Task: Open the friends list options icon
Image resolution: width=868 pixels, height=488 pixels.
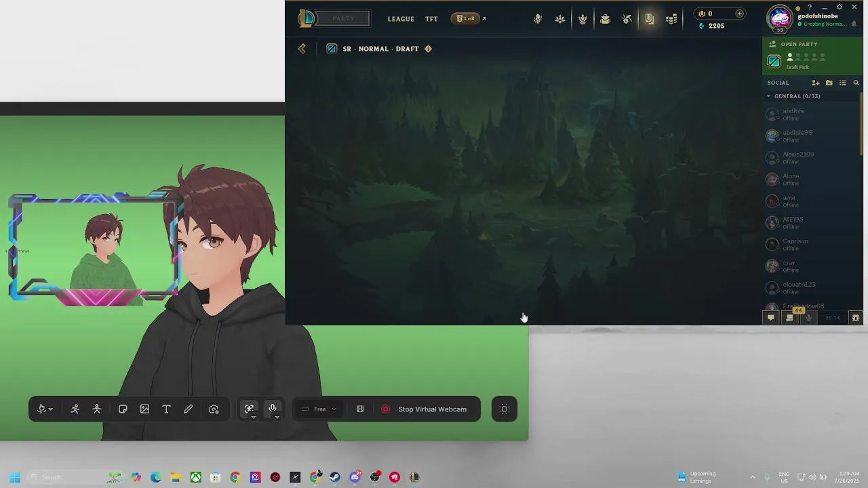Action: (x=842, y=83)
